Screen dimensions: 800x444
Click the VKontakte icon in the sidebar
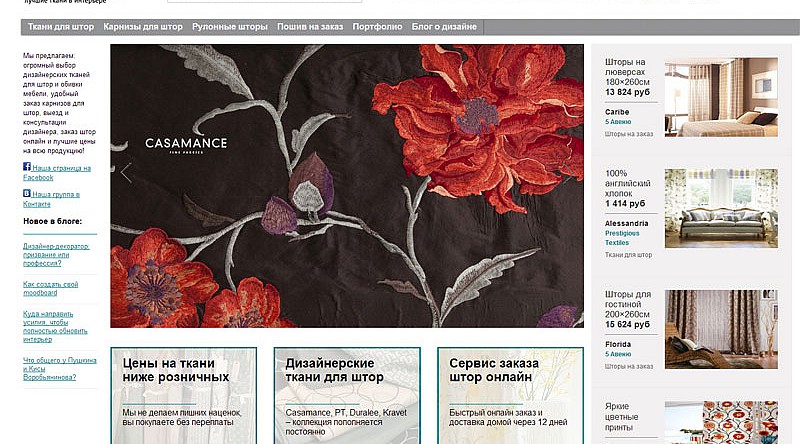coord(27,194)
